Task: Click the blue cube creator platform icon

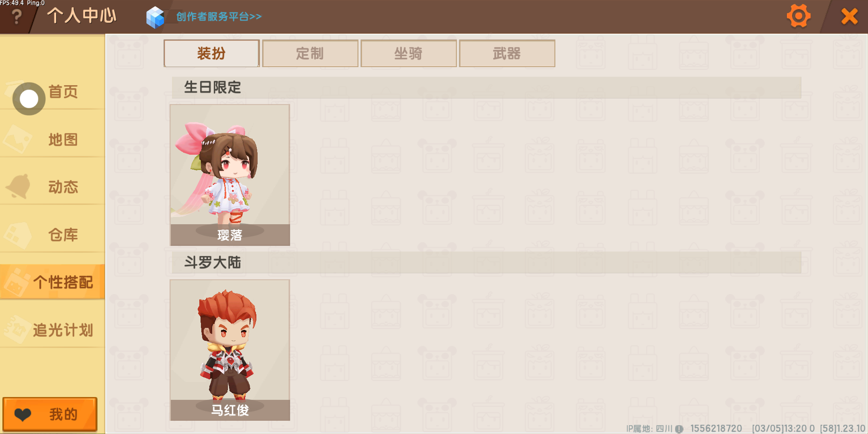Action: (155, 17)
